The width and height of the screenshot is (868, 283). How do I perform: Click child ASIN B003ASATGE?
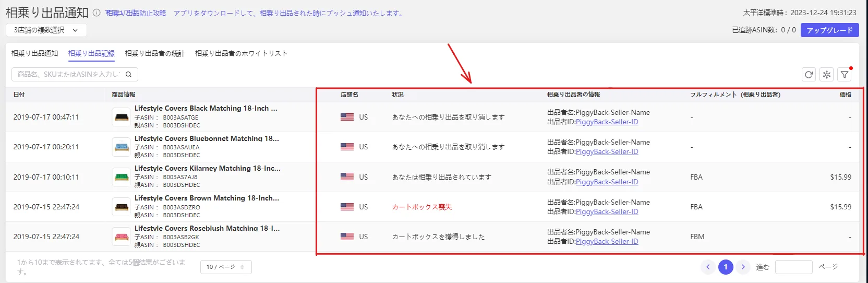[x=180, y=117]
